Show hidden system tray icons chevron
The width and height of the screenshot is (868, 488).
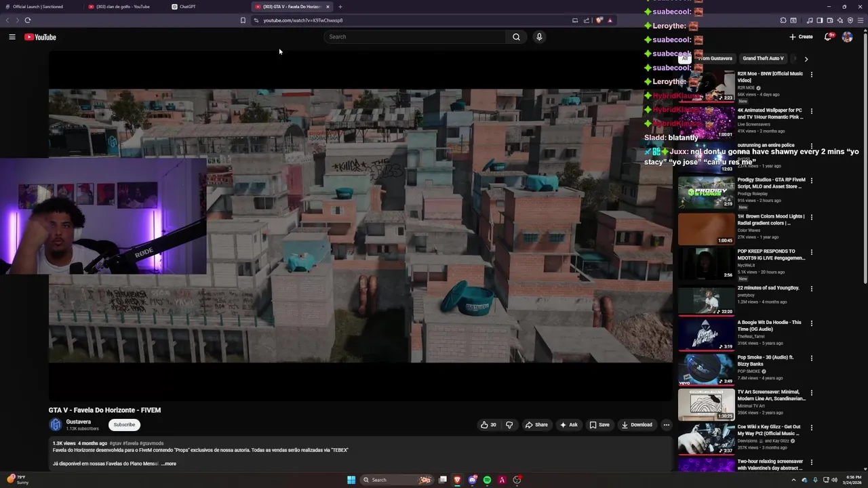[x=793, y=480]
